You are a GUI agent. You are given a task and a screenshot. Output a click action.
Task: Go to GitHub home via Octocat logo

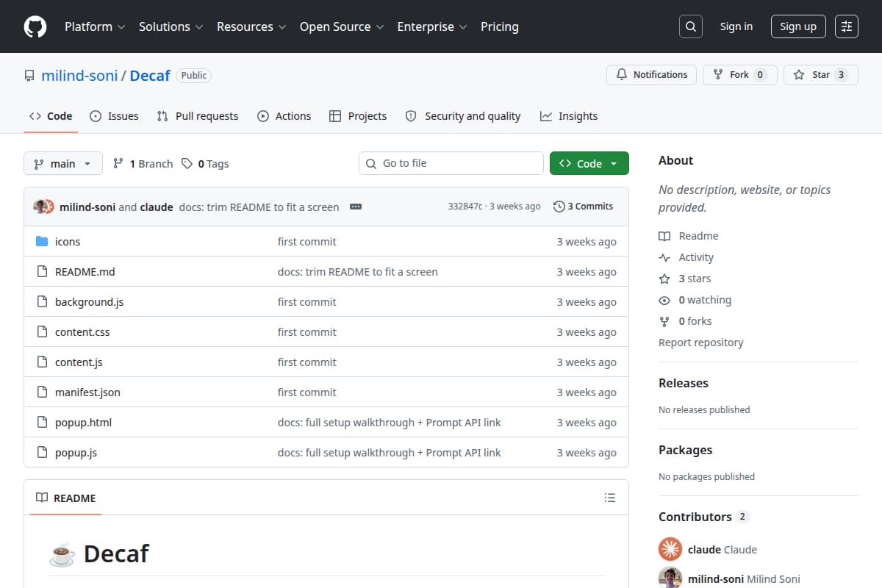[35, 26]
